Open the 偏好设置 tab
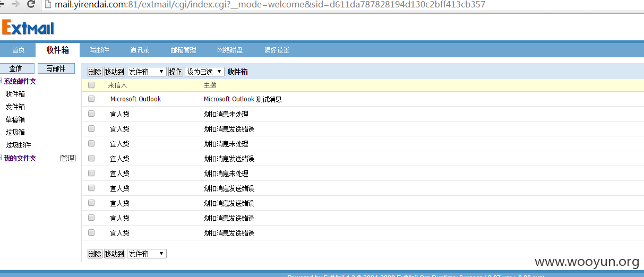 [x=277, y=50]
